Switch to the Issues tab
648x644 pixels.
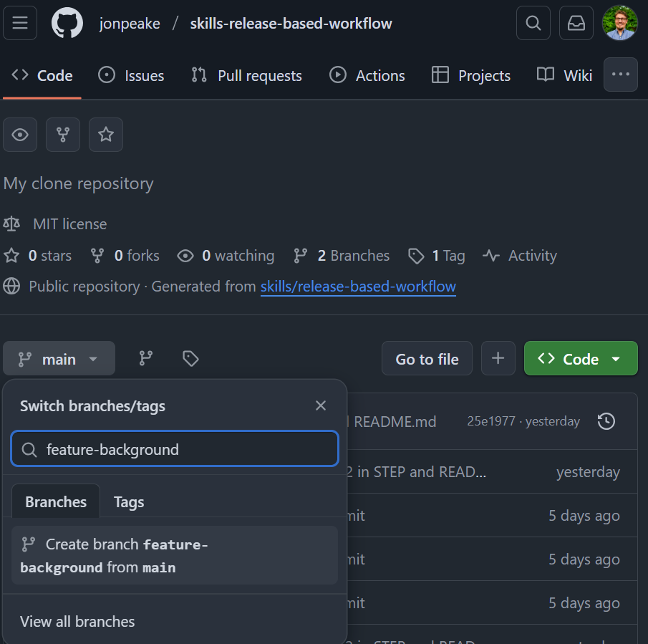131,76
